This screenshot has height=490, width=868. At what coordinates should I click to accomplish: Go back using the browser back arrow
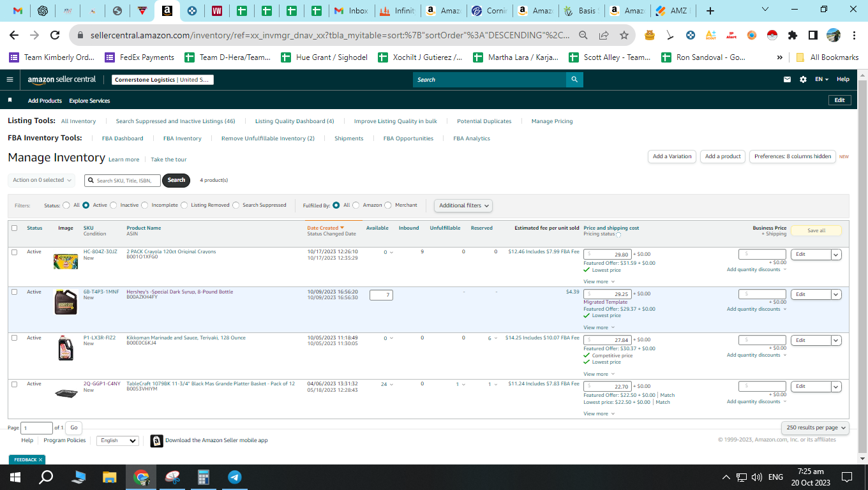[14, 35]
